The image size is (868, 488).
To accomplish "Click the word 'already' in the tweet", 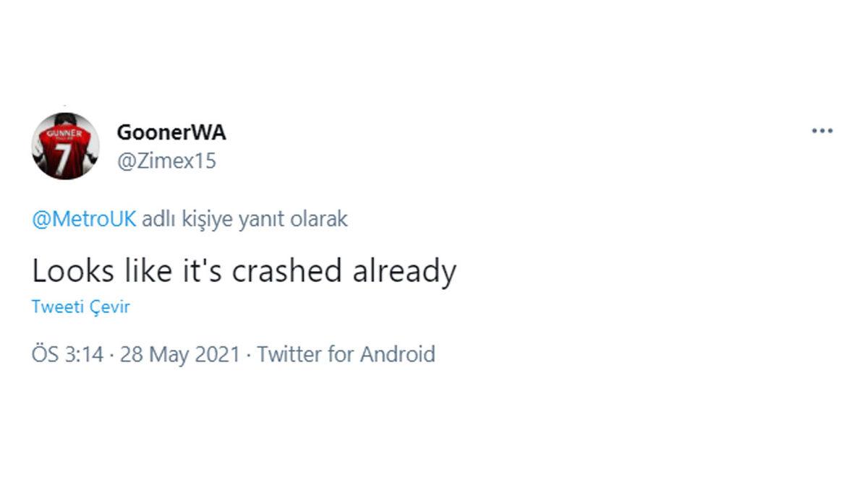I will [404, 272].
